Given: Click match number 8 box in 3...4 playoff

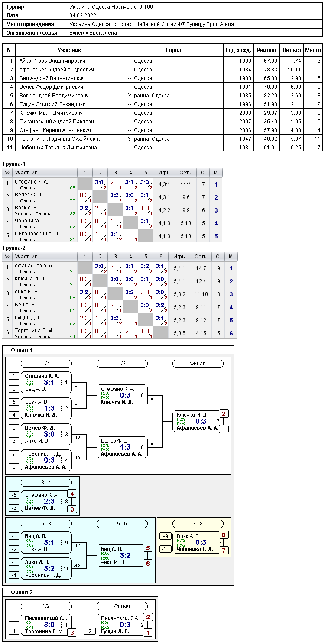Looking at the screenshot, I should [x=66, y=501].
